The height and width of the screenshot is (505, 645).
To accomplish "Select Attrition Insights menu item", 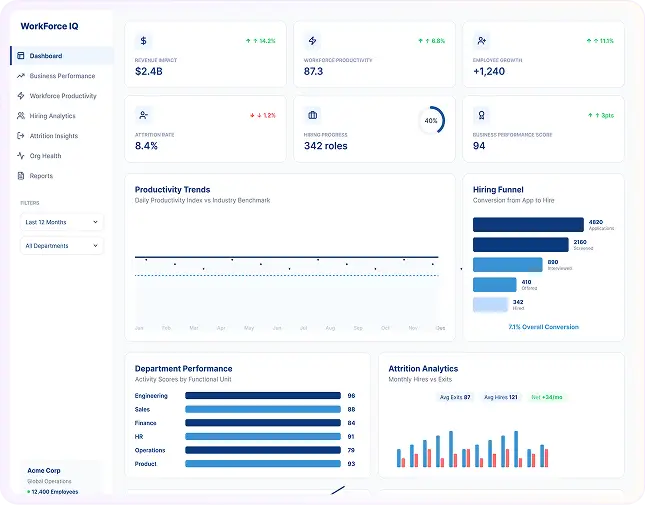I will [62, 136].
